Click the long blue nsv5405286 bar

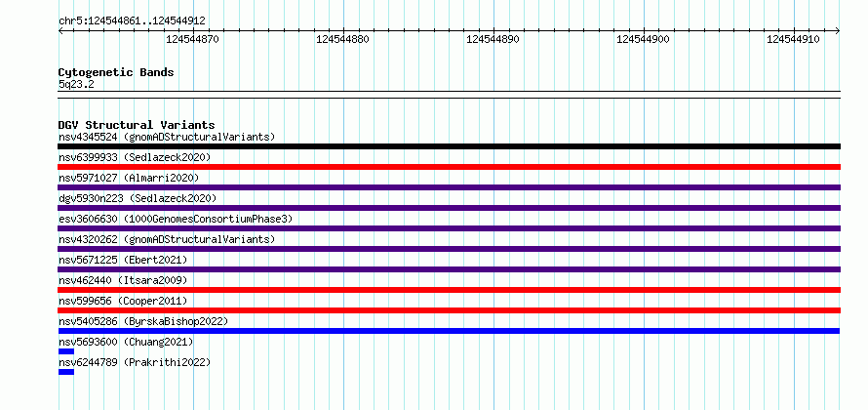click(x=449, y=331)
